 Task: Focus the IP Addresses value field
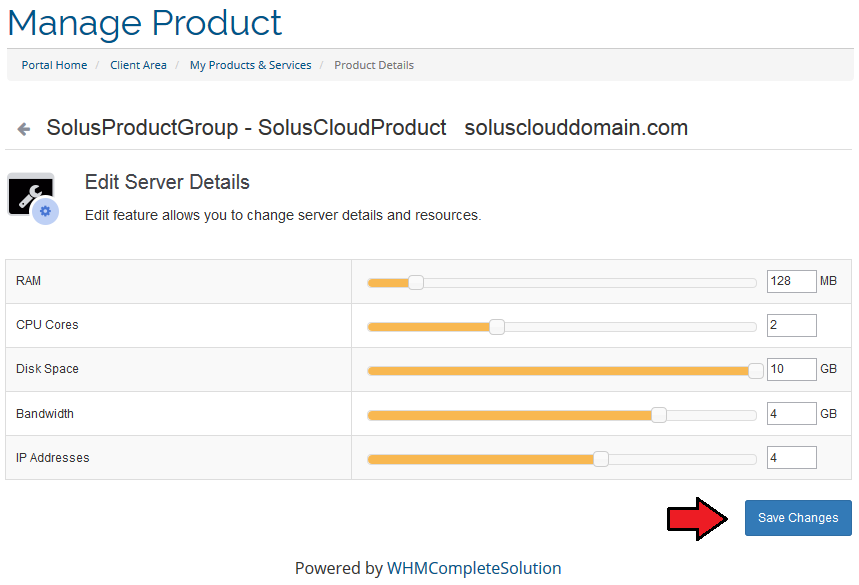click(x=792, y=457)
